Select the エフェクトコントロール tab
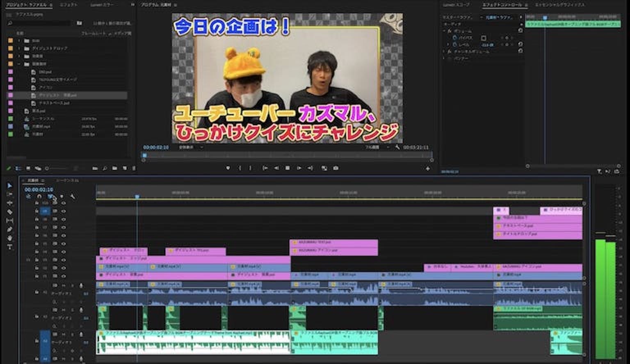Screen dimensions: 630x364 pyautogui.click(x=502, y=5)
